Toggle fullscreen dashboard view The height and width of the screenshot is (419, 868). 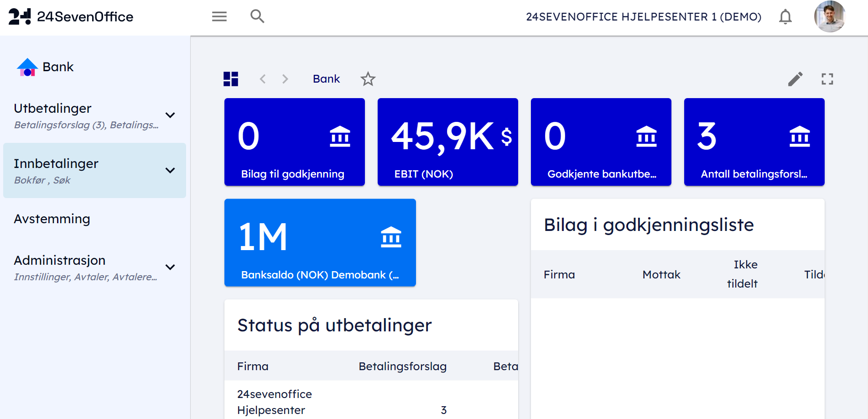click(x=827, y=79)
